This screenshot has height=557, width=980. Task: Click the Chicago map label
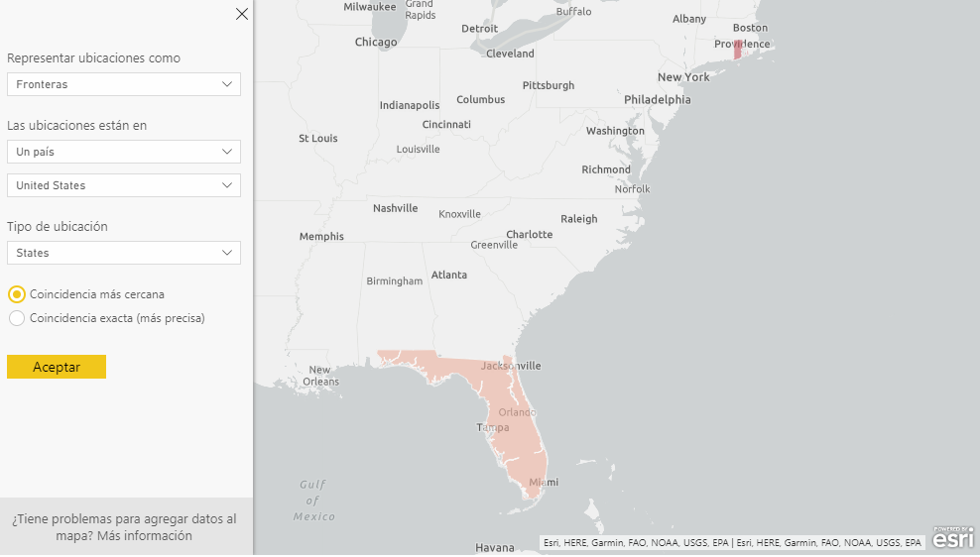(376, 42)
